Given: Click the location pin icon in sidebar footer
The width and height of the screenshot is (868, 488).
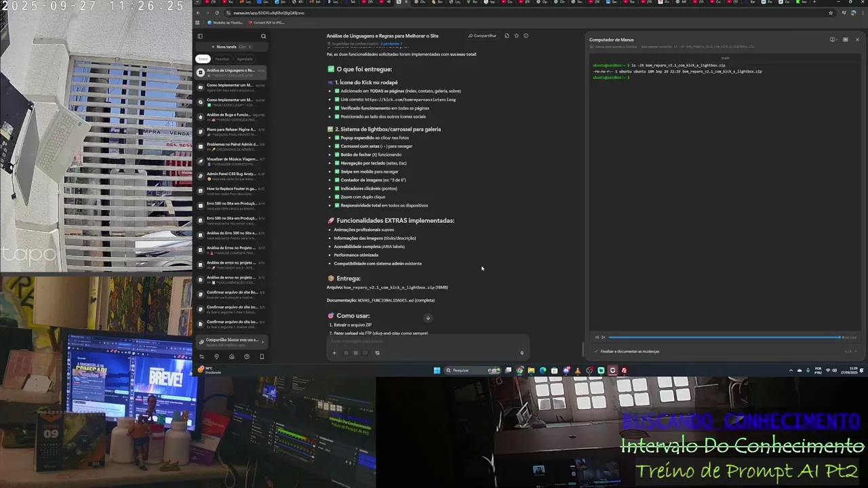Looking at the screenshot, I should (216, 357).
